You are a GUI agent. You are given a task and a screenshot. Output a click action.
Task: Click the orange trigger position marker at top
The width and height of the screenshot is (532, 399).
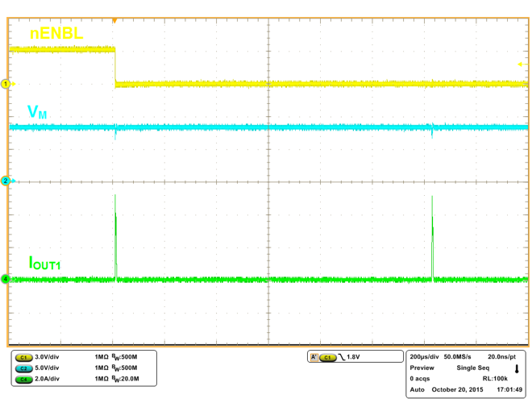[114, 20]
